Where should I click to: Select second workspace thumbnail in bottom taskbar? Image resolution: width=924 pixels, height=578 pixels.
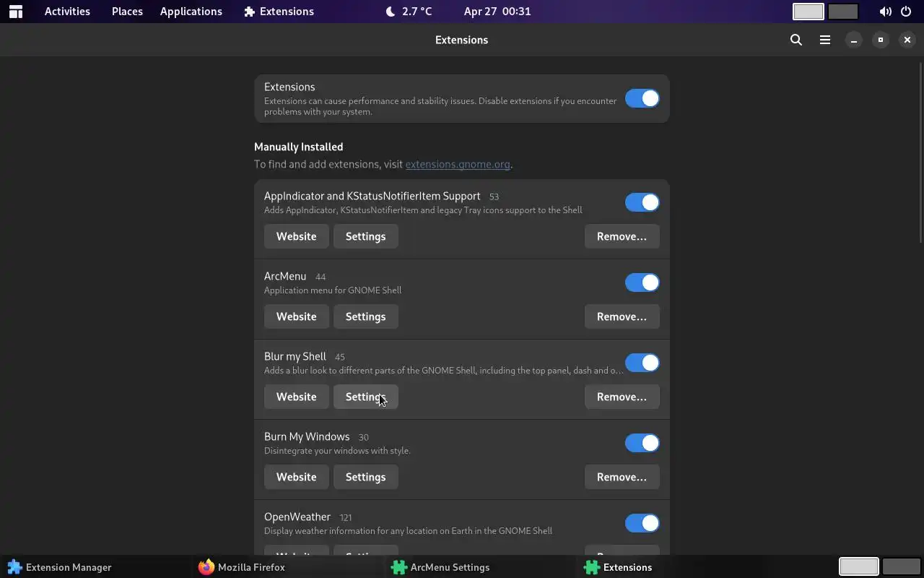tap(902, 566)
